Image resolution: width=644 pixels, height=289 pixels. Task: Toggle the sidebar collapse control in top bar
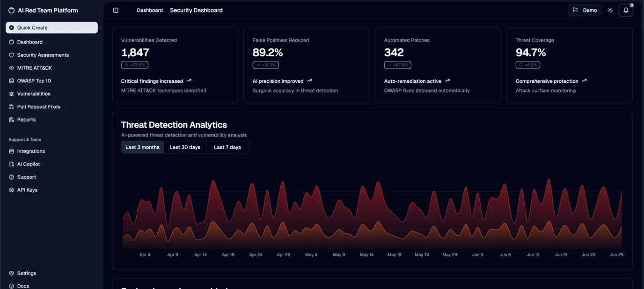tap(116, 10)
